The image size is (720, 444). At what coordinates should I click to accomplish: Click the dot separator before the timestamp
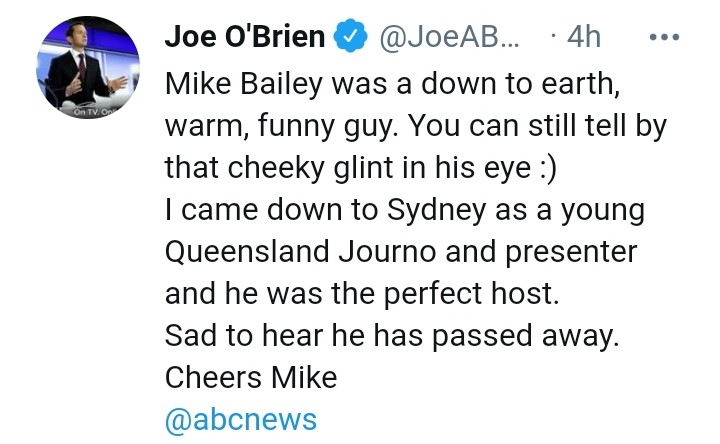[553, 38]
